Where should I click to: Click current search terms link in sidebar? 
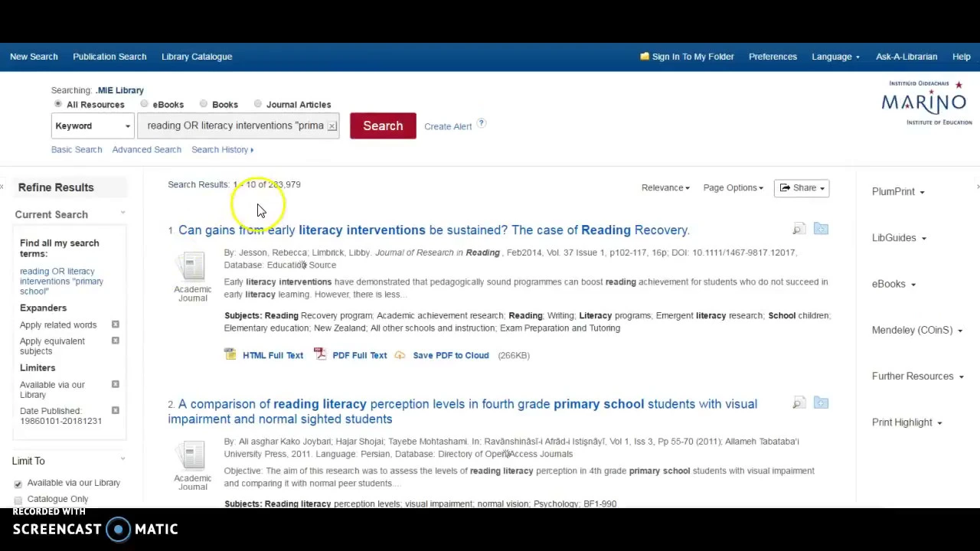tap(61, 281)
